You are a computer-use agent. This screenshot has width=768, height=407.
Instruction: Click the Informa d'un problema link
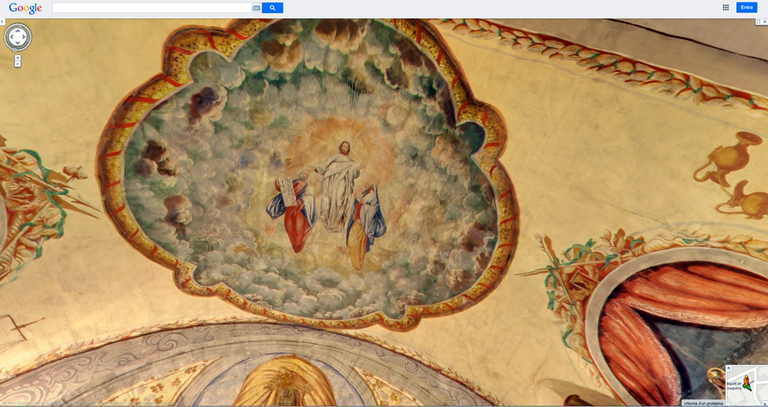point(703,404)
